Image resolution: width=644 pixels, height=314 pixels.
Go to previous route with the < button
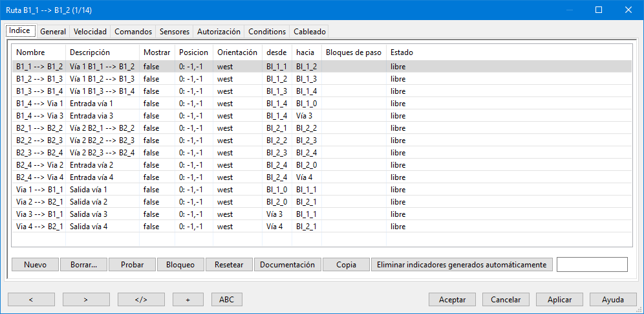coord(31,300)
